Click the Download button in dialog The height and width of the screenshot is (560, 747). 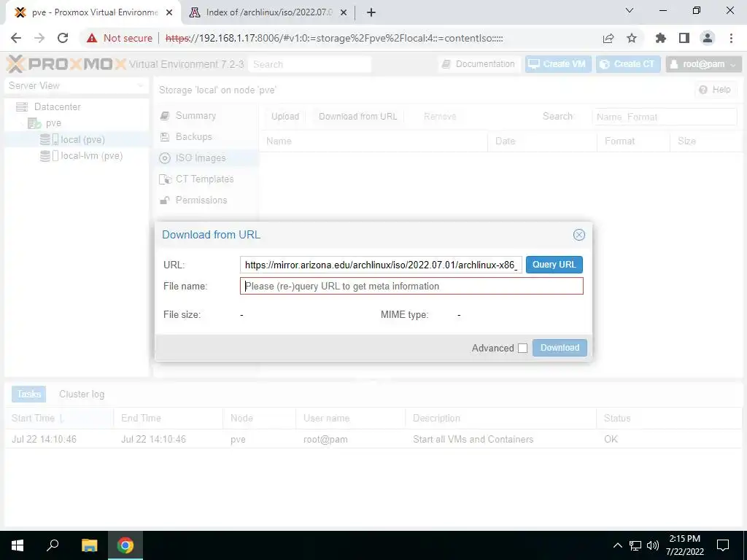560,348
